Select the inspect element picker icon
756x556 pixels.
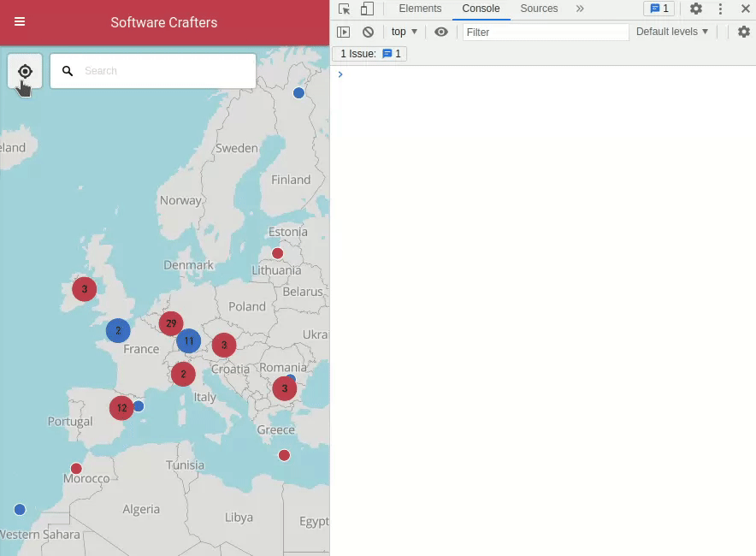(345, 9)
